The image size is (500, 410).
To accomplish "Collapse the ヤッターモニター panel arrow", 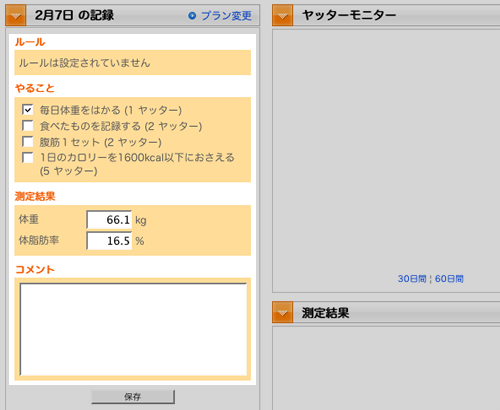I will coord(283,15).
